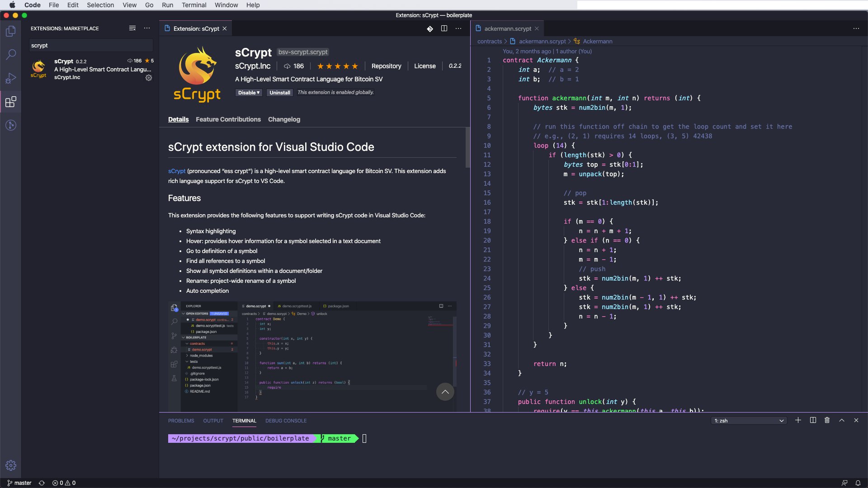
Task: Open the Terminal menu in menu bar
Action: point(194,5)
